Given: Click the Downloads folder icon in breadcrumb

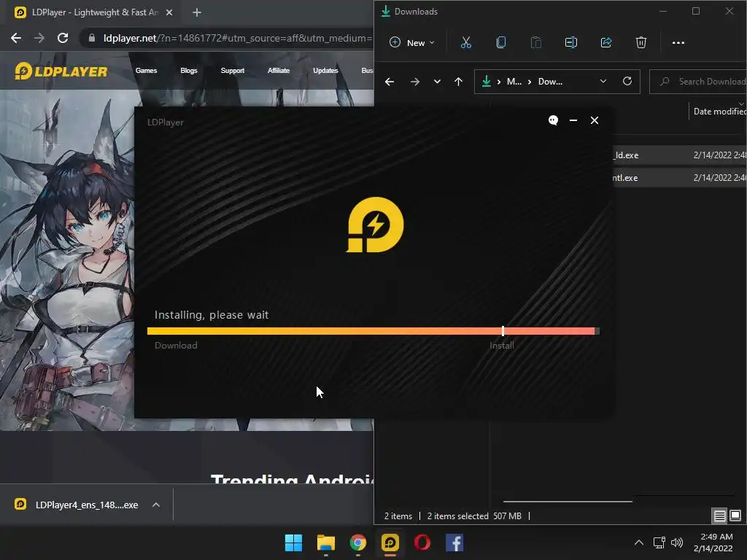Looking at the screenshot, I should (x=487, y=82).
